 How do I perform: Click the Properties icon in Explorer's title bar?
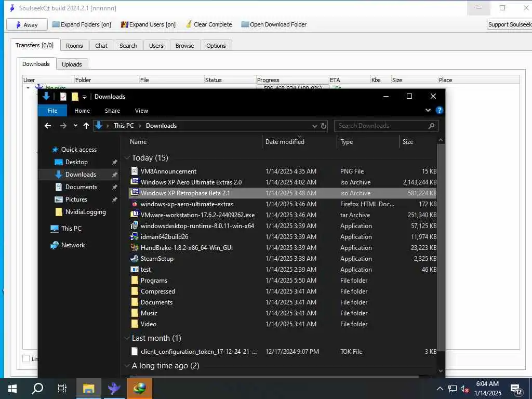point(63,97)
